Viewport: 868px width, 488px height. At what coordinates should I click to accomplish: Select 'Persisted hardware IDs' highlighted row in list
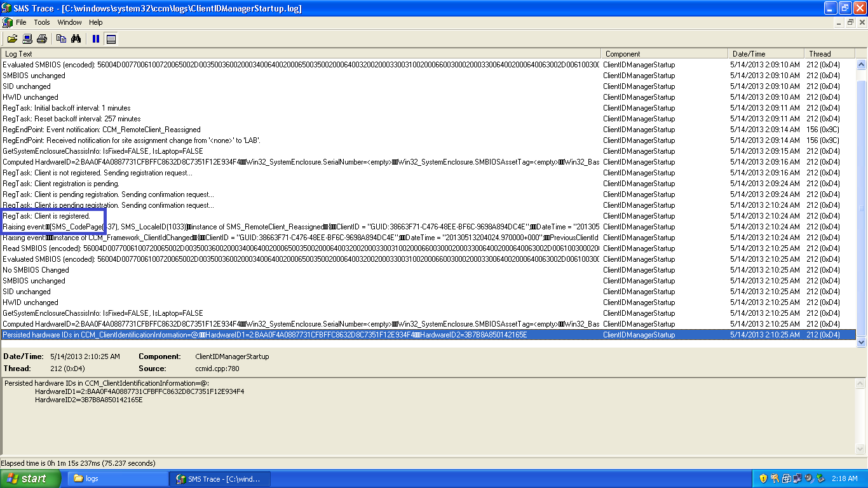coord(429,335)
